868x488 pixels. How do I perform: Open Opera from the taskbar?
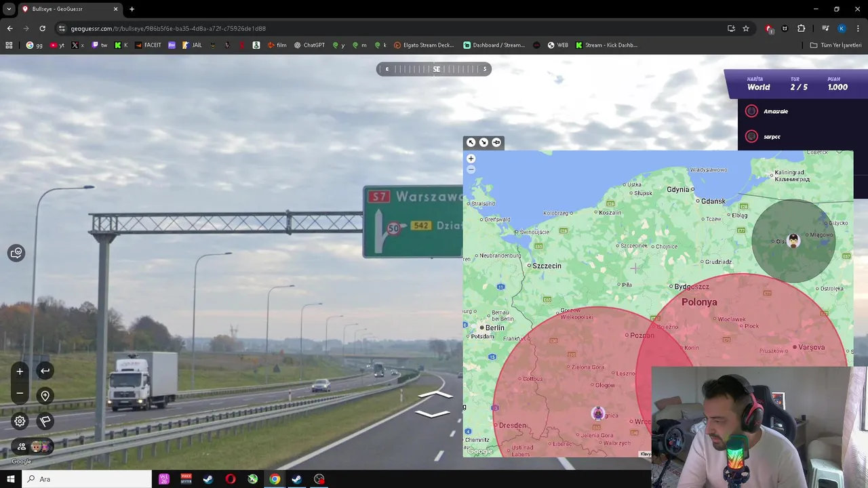pyautogui.click(x=231, y=479)
